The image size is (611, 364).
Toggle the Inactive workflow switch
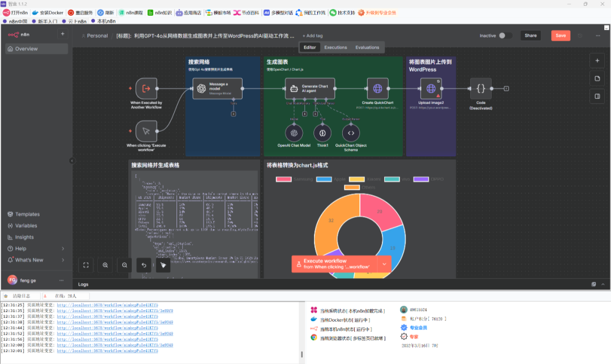pyautogui.click(x=505, y=36)
